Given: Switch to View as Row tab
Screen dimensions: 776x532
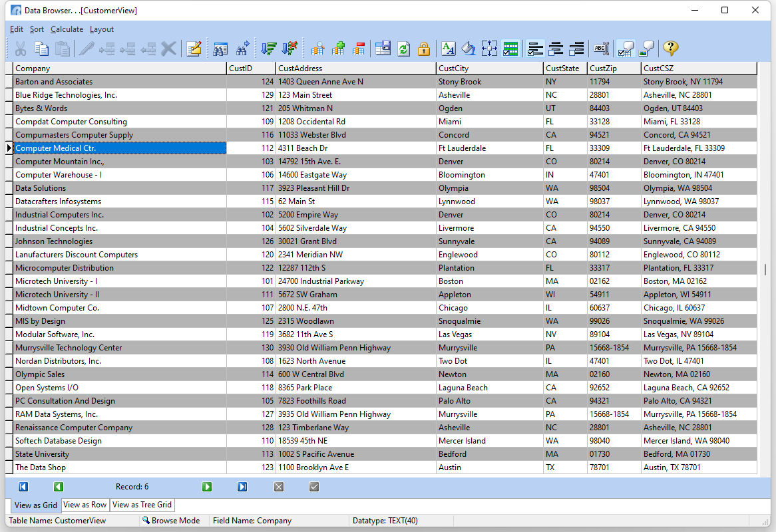Looking at the screenshot, I should click(x=85, y=505).
